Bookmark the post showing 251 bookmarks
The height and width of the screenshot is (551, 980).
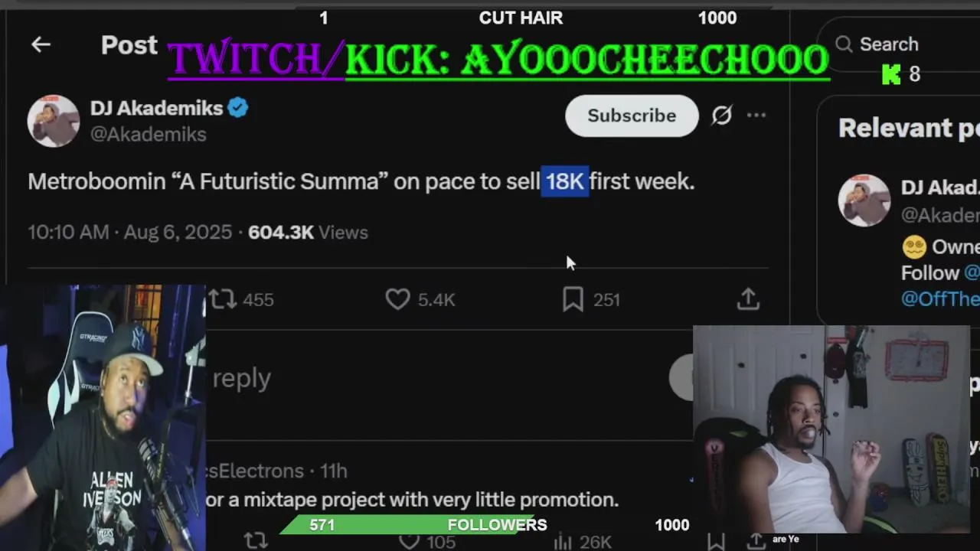573,299
